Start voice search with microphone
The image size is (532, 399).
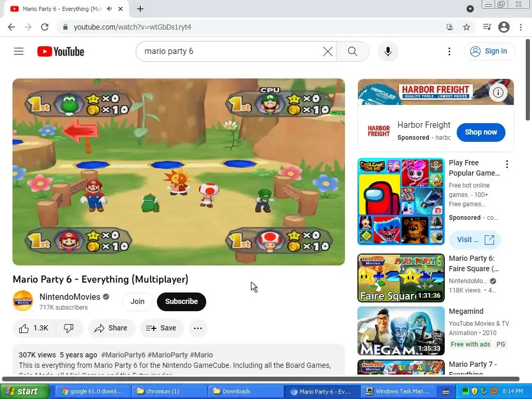tap(388, 51)
